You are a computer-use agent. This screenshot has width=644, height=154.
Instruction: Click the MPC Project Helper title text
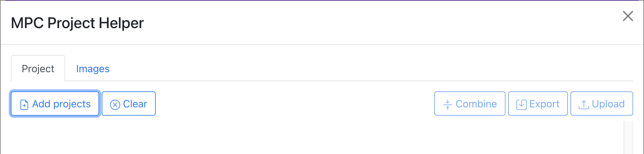point(77,23)
